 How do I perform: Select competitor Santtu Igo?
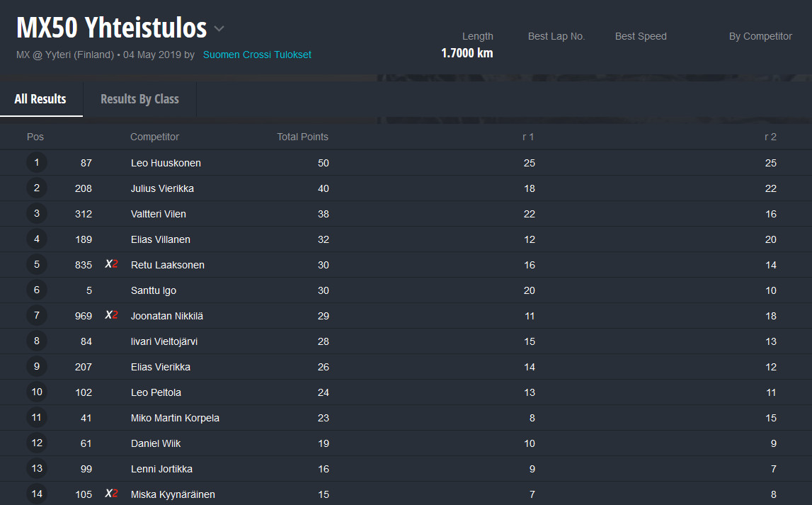154,290
